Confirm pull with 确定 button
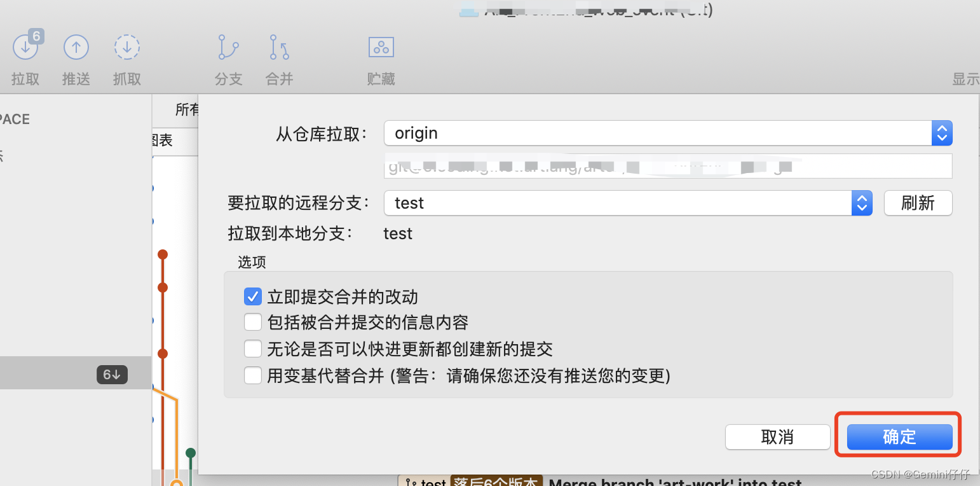980x486 pixels. (x=899, y=437)
